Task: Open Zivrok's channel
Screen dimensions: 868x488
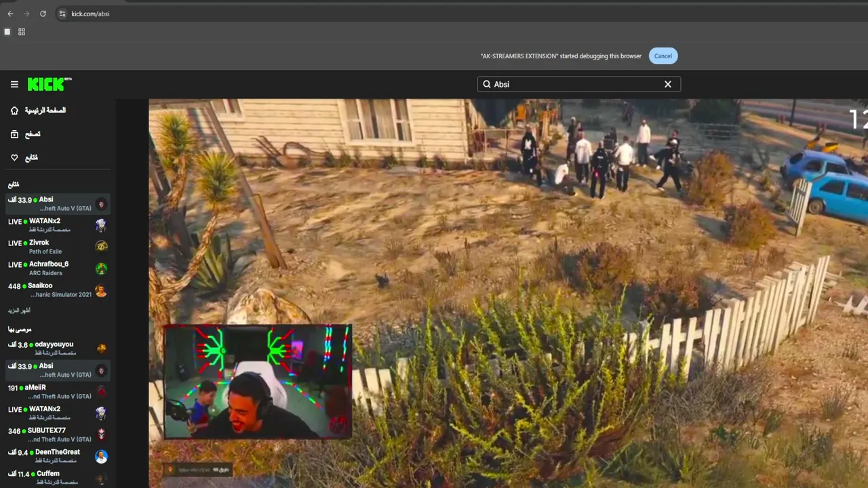Action: click(58, 247)
